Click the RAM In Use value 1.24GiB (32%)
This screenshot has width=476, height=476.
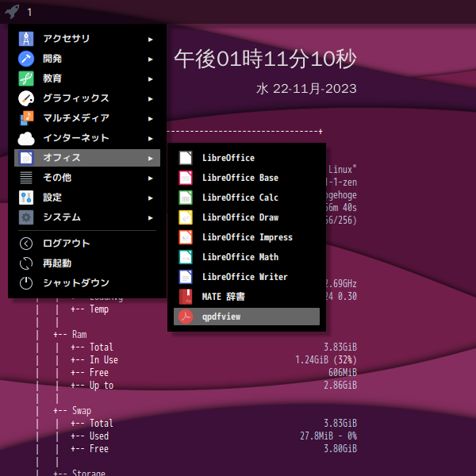coord(326,360)
